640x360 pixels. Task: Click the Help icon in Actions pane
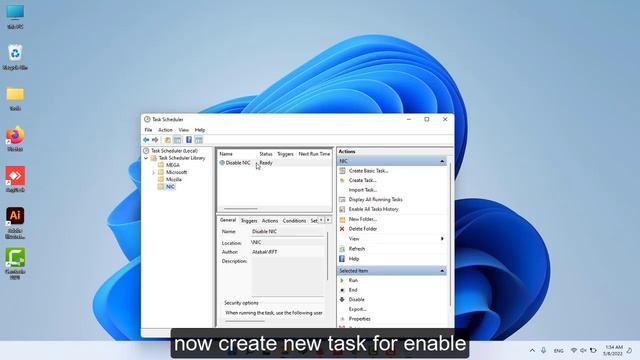coord(342,259)
